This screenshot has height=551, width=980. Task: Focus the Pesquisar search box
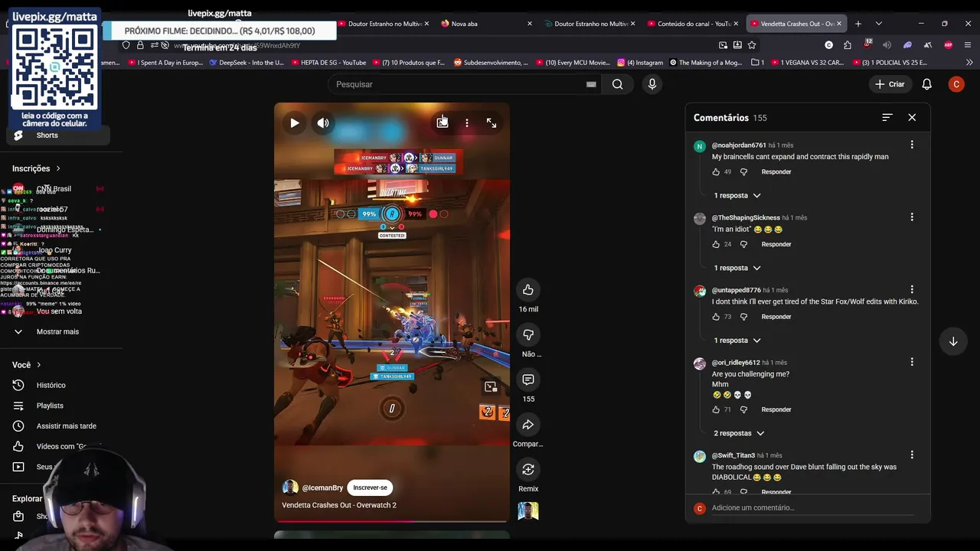click(x=456, y=84)
